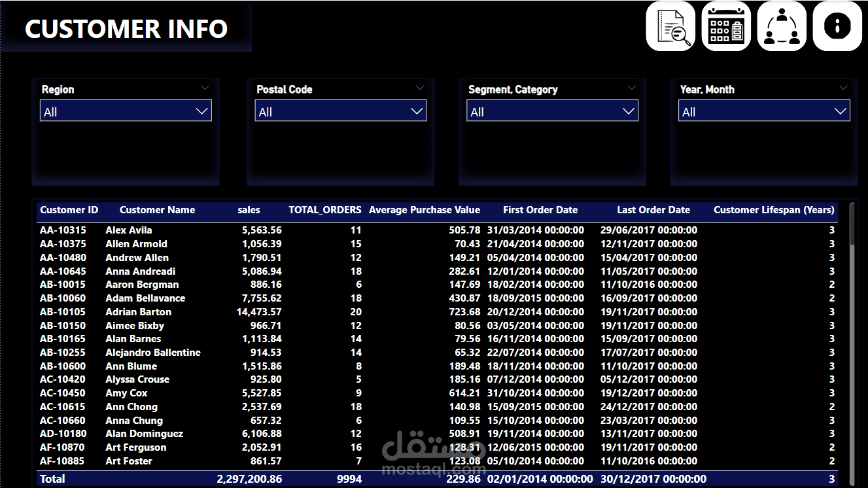Viewport: 868px width, 488px height.
Task: Sort by First Order Date header
Action: coord(540,210)
